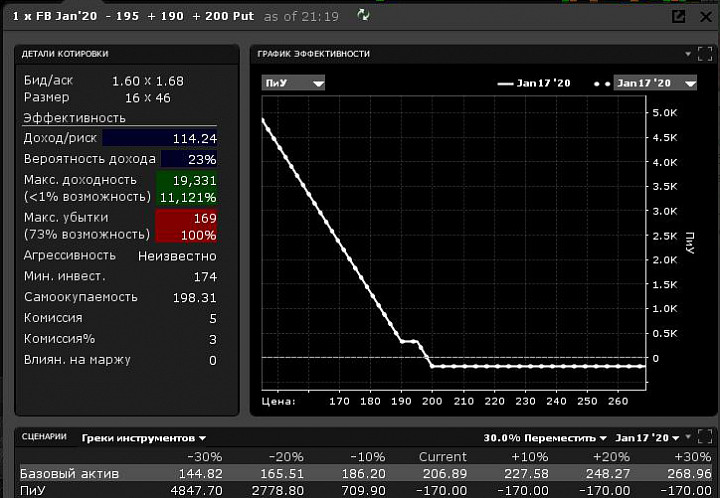Screen dimensions: 720x498
Task: Click the underlying price 227.58 cell
Action: (526, 474)
